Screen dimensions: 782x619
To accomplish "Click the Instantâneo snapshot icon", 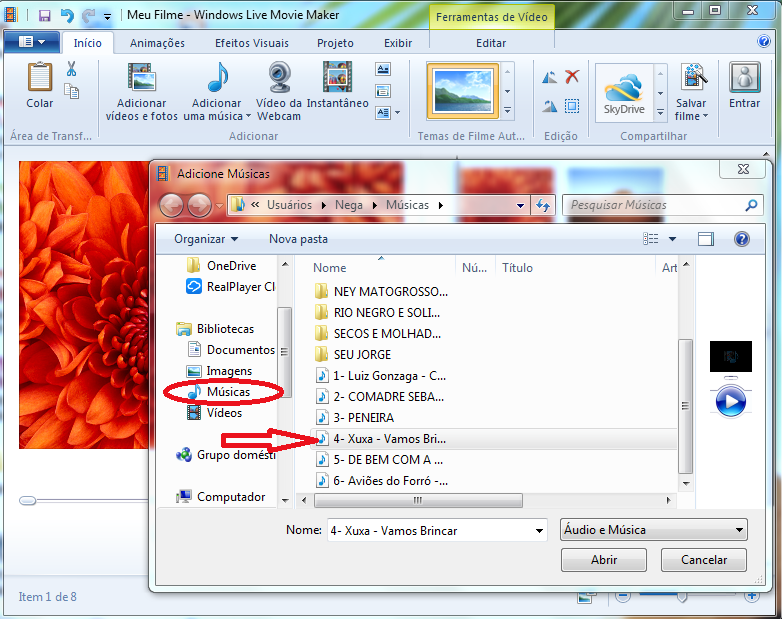I will pyautogui.click(x=337, y=77).
